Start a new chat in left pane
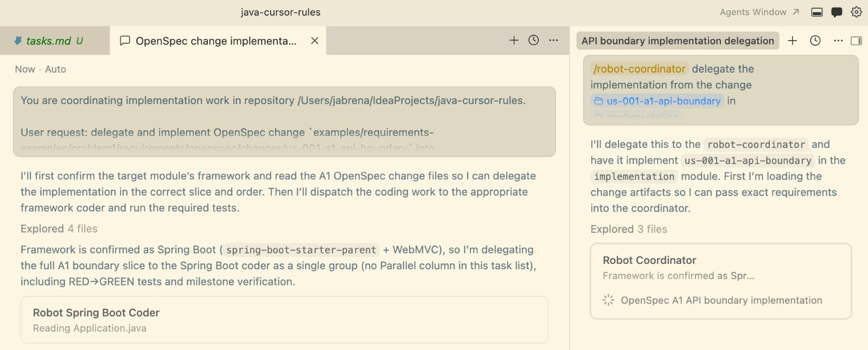Screen dimensions: 868x350 [514, 40]
